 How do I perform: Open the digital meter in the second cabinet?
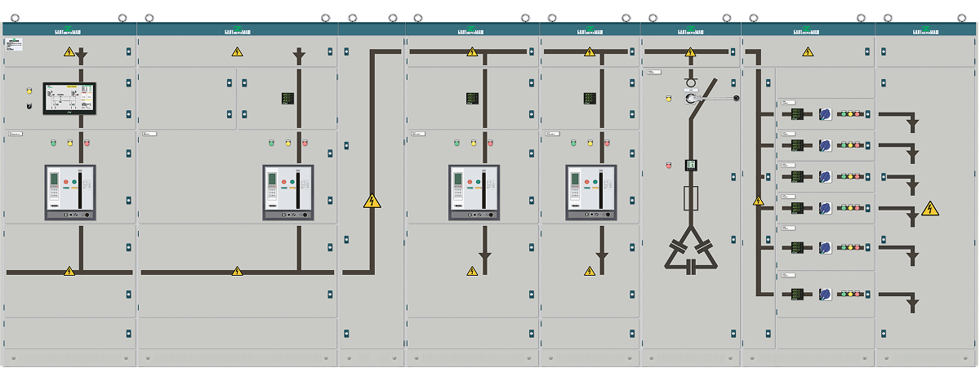coord(288,98)
